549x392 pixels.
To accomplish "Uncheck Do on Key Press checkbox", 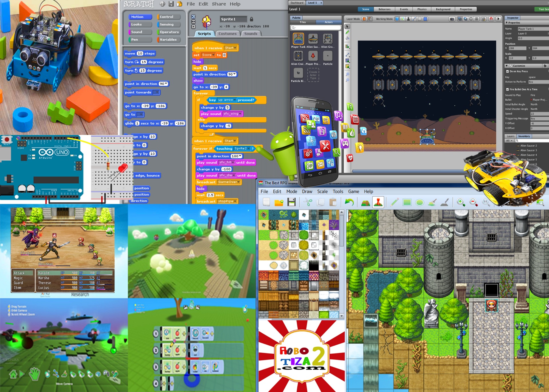I will [x=508, y=71].
